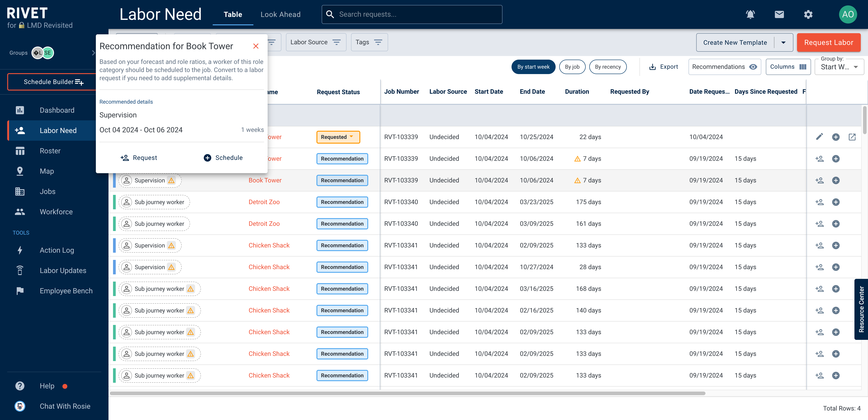This screenshot has width=868, height=420.
Task: Click the SE group avatar
Action: click(x=47, y=53)
